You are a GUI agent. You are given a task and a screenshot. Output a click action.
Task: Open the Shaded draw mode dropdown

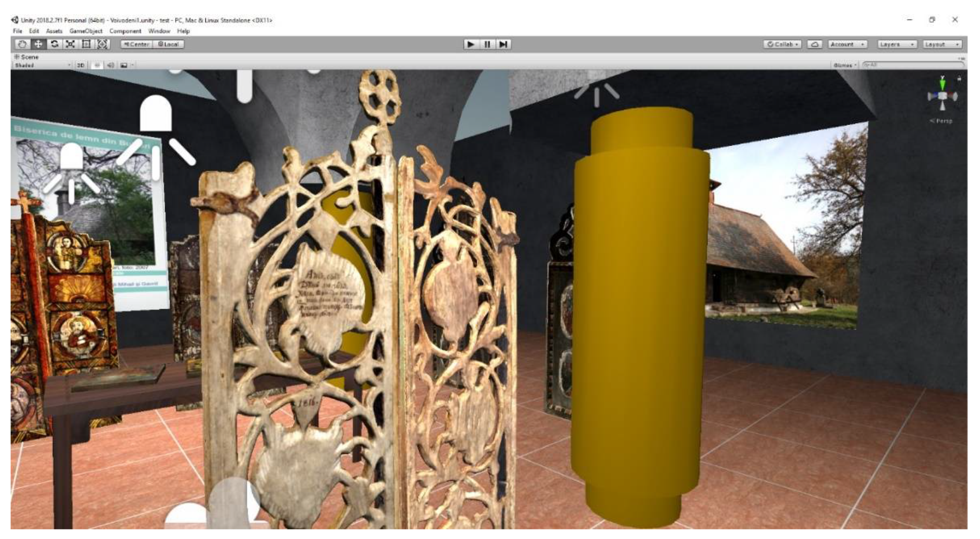[42, 65]
